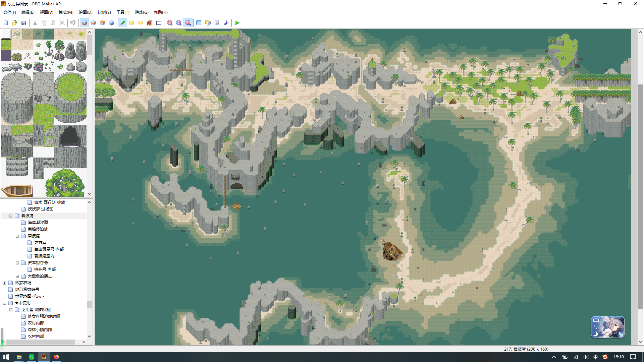Screen dimensions: 644x362
Task: Select the ellipse drawing tool
Action: [141, 23]
